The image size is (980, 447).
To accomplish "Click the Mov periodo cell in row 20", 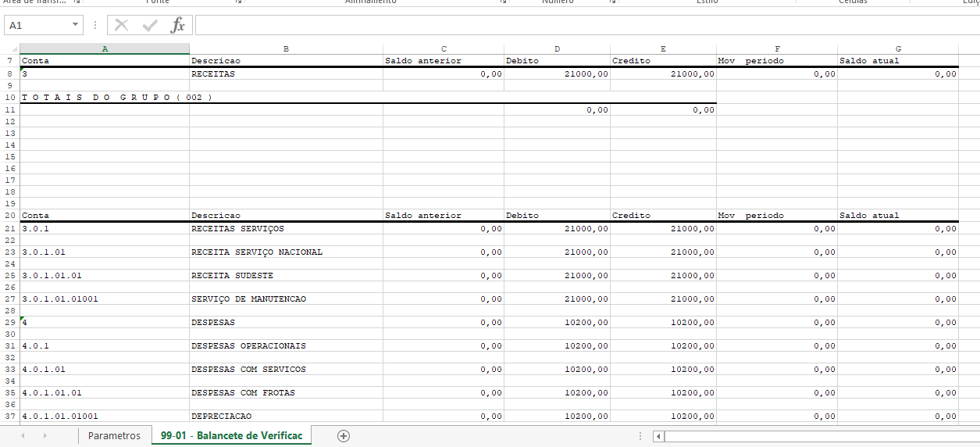I will (x=777, y=215).
